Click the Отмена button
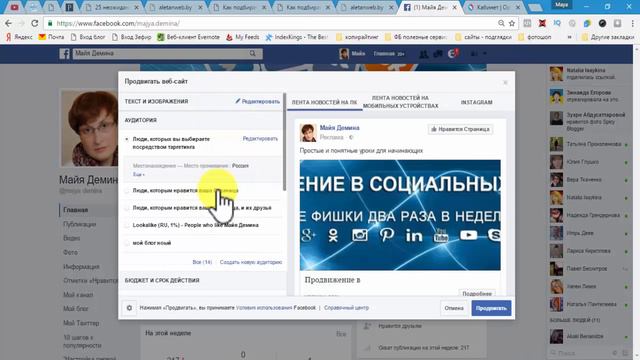 click(454, 308)
